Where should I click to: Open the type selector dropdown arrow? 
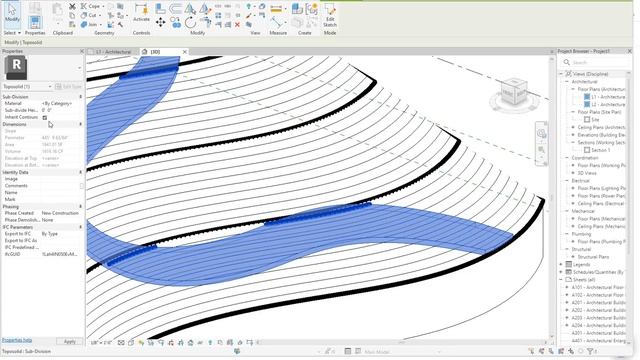[x=79, y=68]
